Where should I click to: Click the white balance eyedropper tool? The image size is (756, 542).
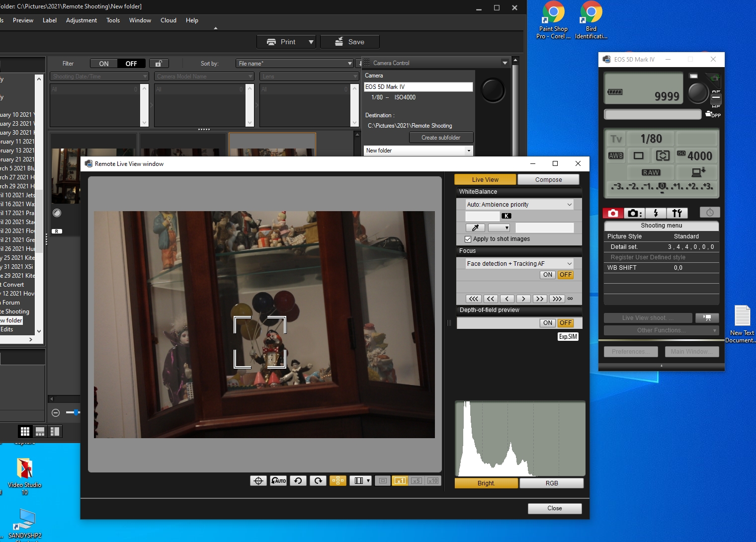[475, 228]
